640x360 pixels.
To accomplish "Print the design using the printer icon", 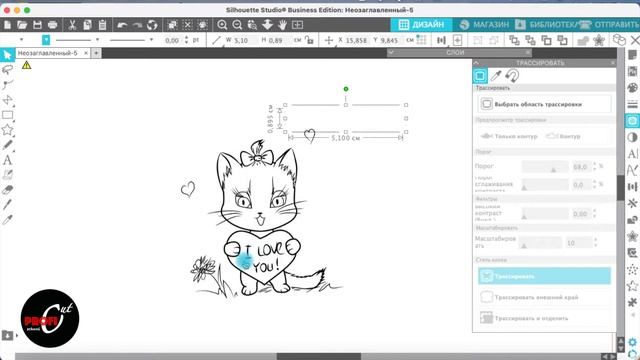I will 52,25.
